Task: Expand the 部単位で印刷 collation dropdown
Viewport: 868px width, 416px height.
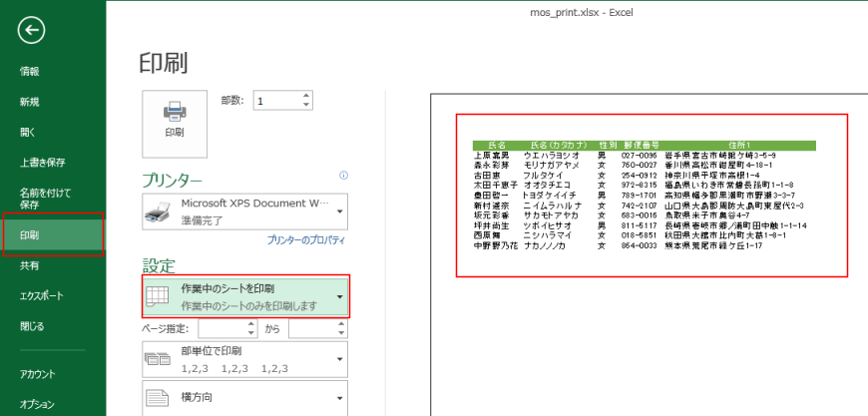Action: point(340,359)
